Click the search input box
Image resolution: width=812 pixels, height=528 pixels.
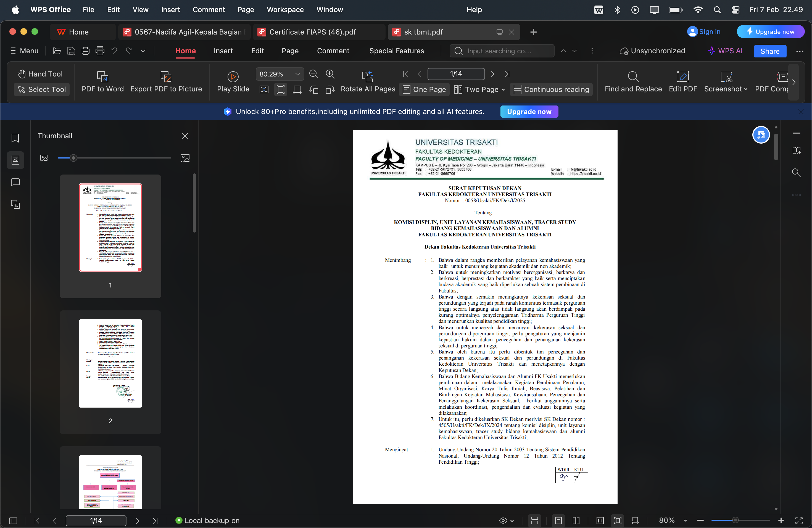(502, 51)
